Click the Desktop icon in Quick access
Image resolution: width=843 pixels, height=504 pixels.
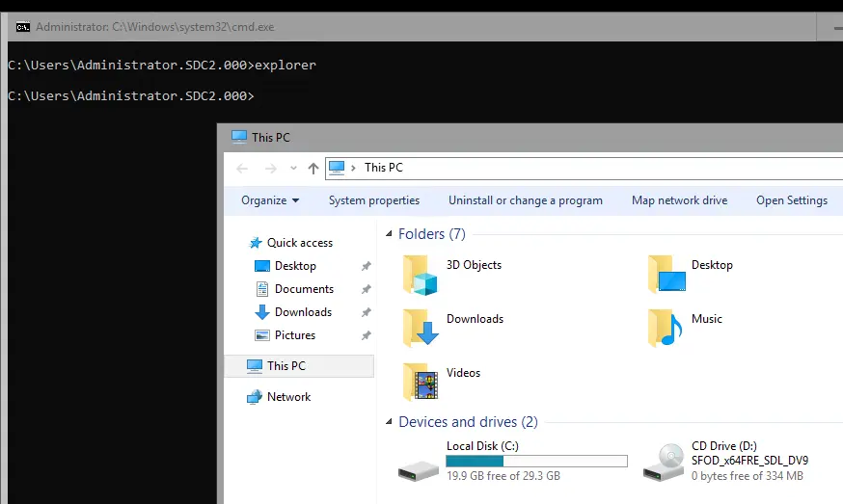point(261,266)
